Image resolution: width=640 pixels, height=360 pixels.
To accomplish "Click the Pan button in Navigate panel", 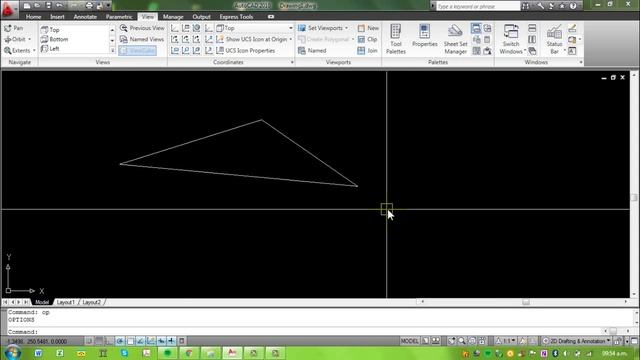I will (x=13, y=28).
